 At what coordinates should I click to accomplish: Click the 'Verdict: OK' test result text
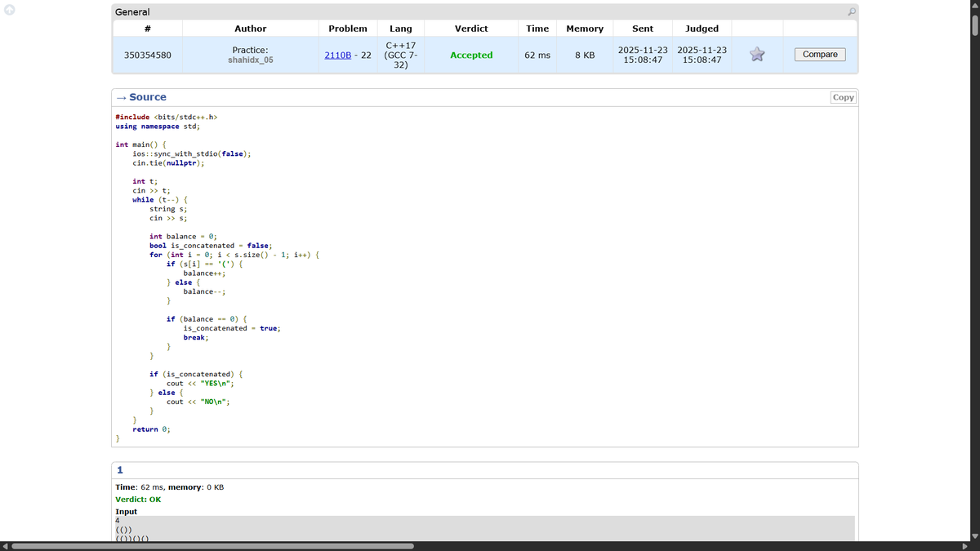click(x=138, y=500)
